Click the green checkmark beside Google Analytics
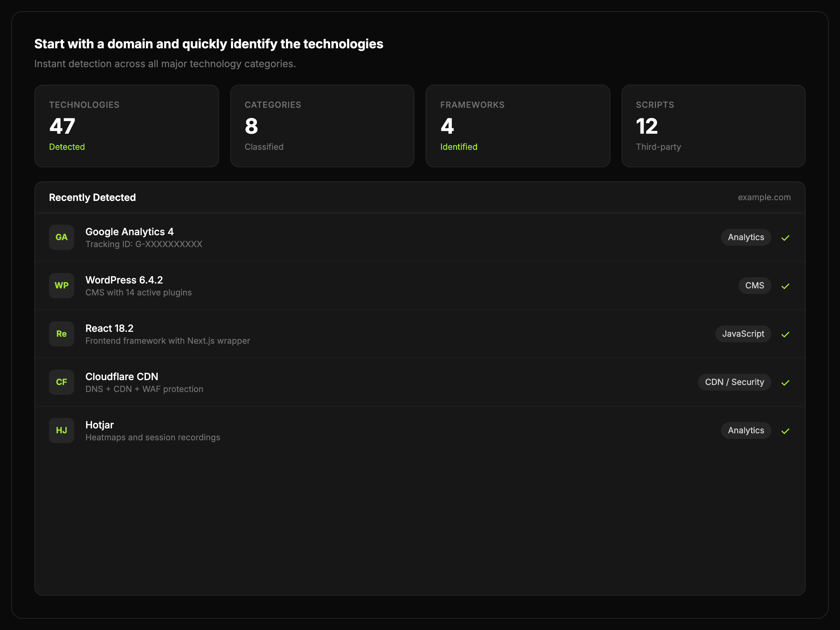840x630 pixels. pos(785,238)
